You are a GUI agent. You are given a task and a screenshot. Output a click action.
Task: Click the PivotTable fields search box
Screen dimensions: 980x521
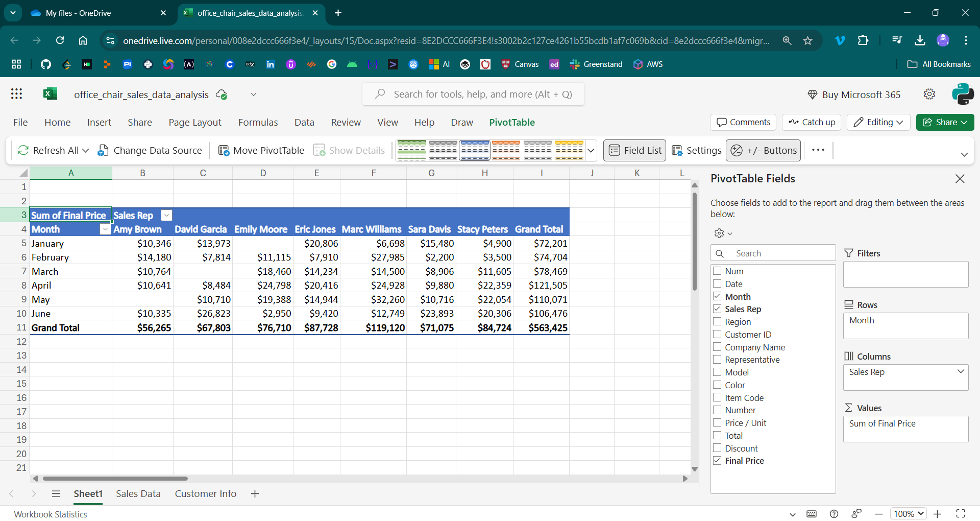781,253
